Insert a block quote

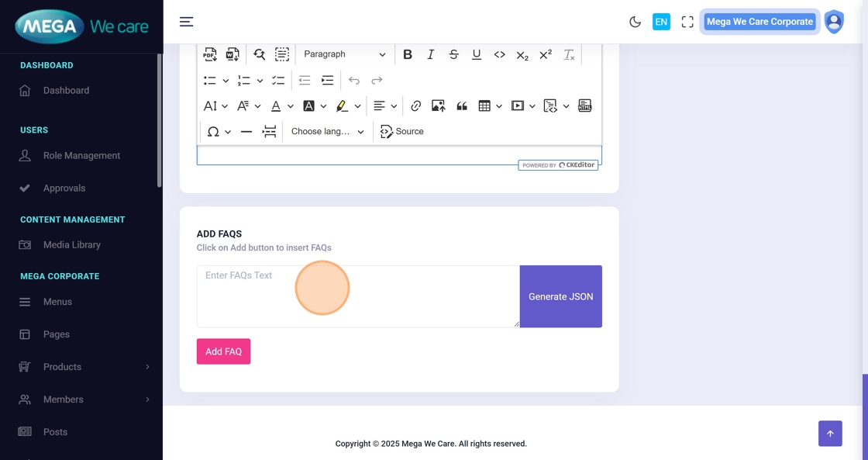pyautogui.click(x=462, y=106)
